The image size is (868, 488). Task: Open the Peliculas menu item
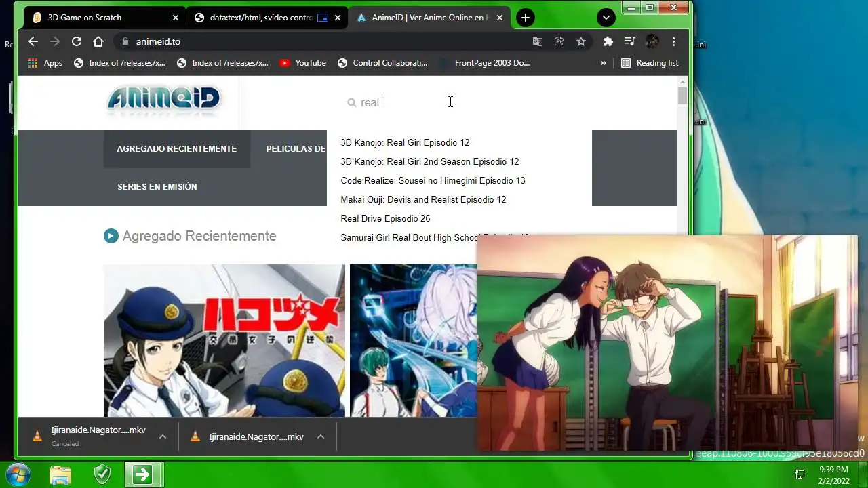click(x=296, y=149)
